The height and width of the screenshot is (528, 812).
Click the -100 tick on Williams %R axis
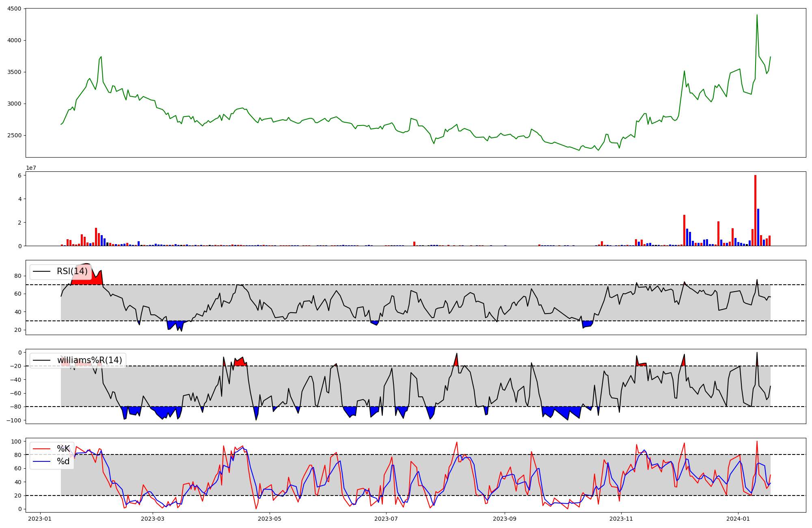pyautogui.click(x=13, y=420)
